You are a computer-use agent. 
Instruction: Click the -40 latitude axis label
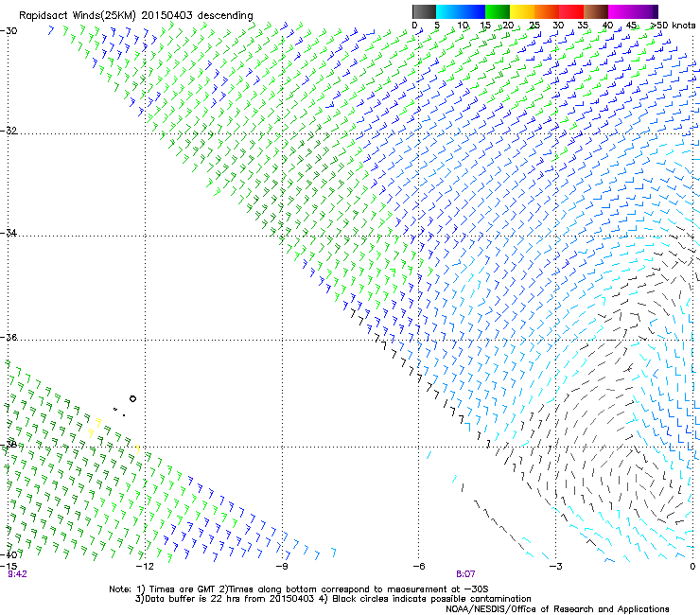pos(9,554)
